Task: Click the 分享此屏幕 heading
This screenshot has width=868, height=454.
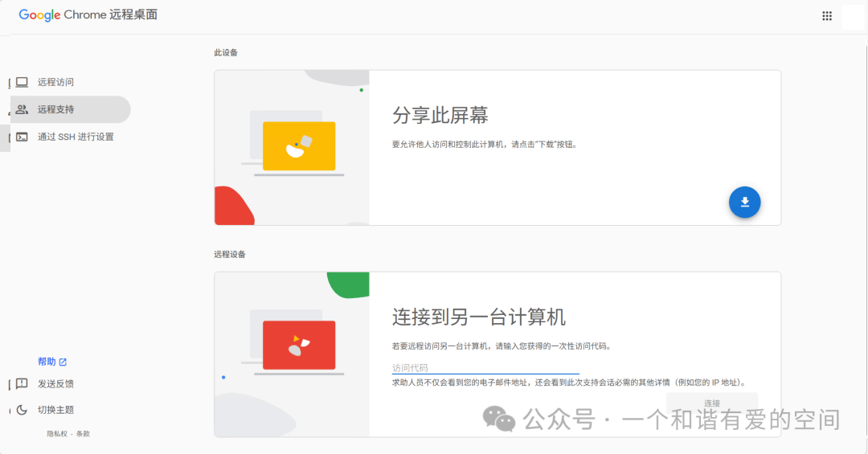Action: coord(440,115)
